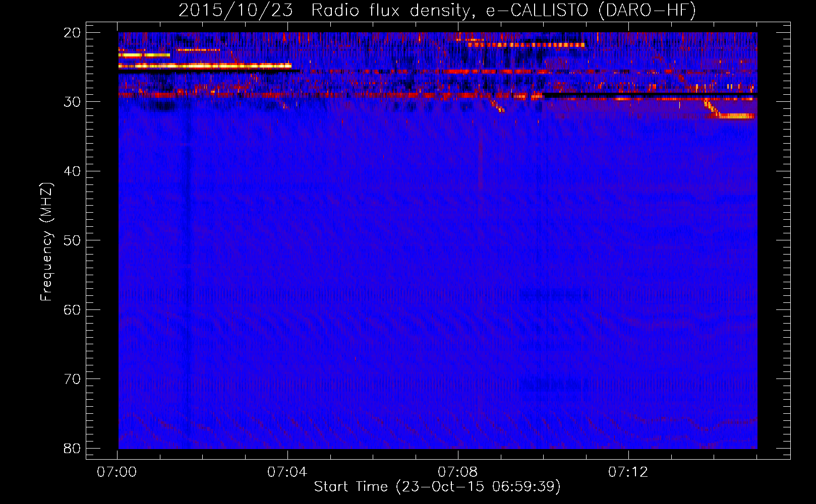The height and width of the screenshot is (504, 816).
Task: Click the '60' frequency tick label
Action: 72,309
